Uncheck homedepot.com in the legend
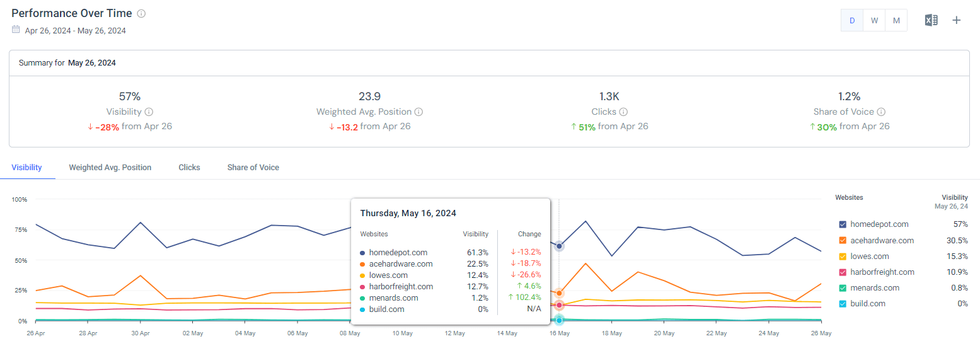The width and height of the screenshot is (980, 346). pos(843,224)
